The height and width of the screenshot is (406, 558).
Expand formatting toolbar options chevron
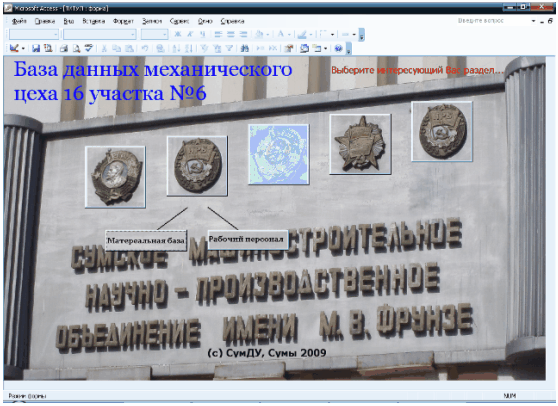click(x=362, y=35)
